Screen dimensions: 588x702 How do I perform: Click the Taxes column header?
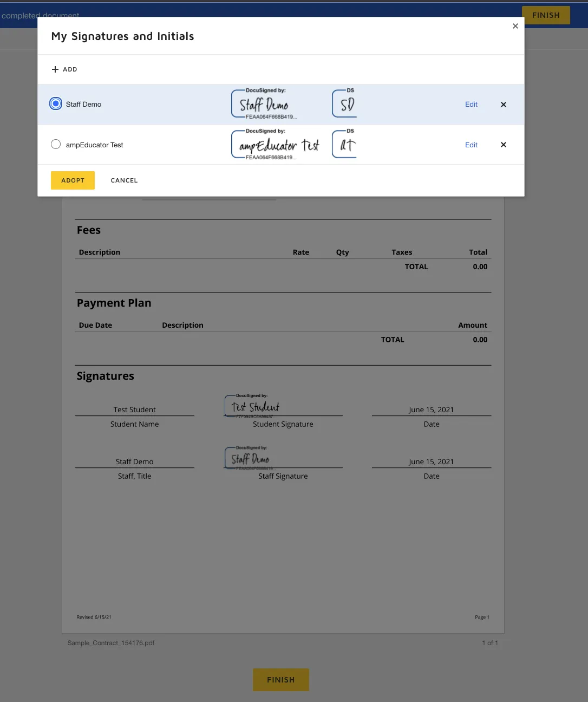(402, 252)
